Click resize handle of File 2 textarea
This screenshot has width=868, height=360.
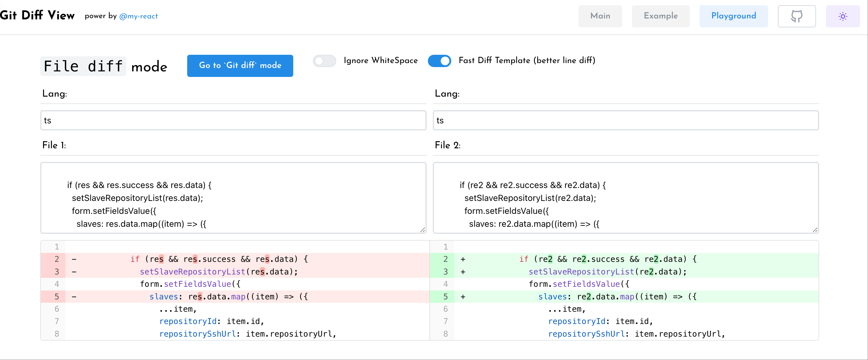(815, 230)
